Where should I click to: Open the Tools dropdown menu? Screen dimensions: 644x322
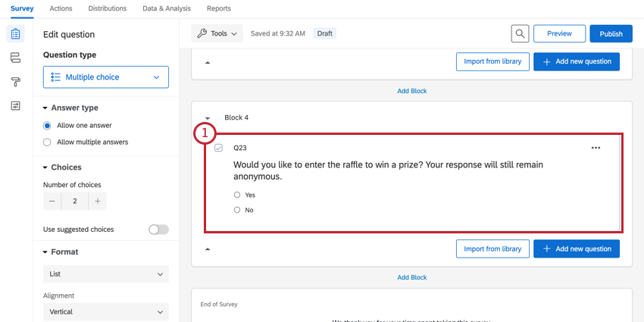point(218,33)
